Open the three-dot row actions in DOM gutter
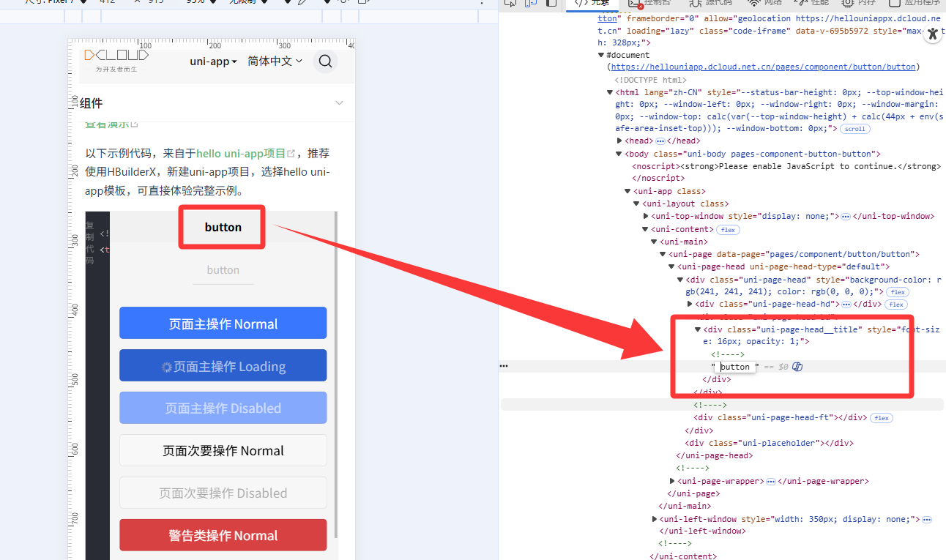946x560 pixels. click(504, 365)
